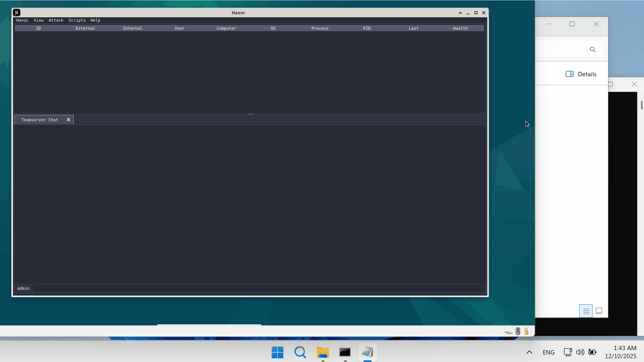Click the Havoc logo icon in title bar

point(17,13)
